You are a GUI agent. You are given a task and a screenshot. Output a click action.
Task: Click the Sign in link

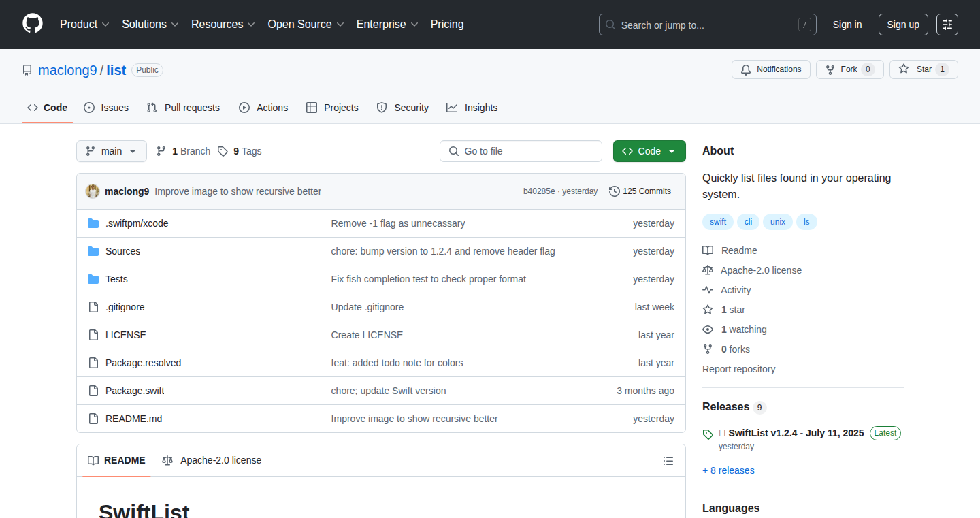[x=847, y=25]
